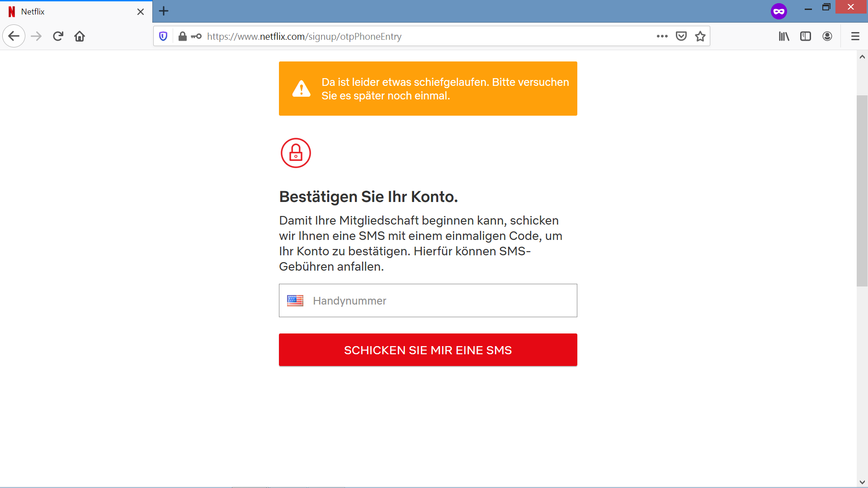Select country code via US flag

coord(295,300)
